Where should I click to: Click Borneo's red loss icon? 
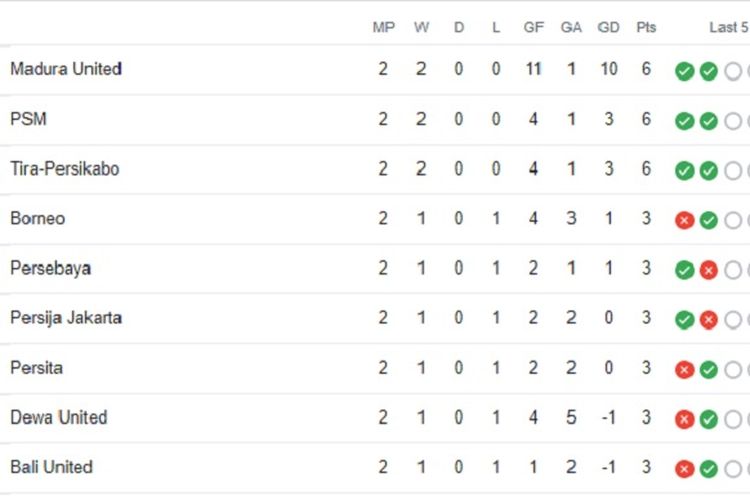(684, 221)
